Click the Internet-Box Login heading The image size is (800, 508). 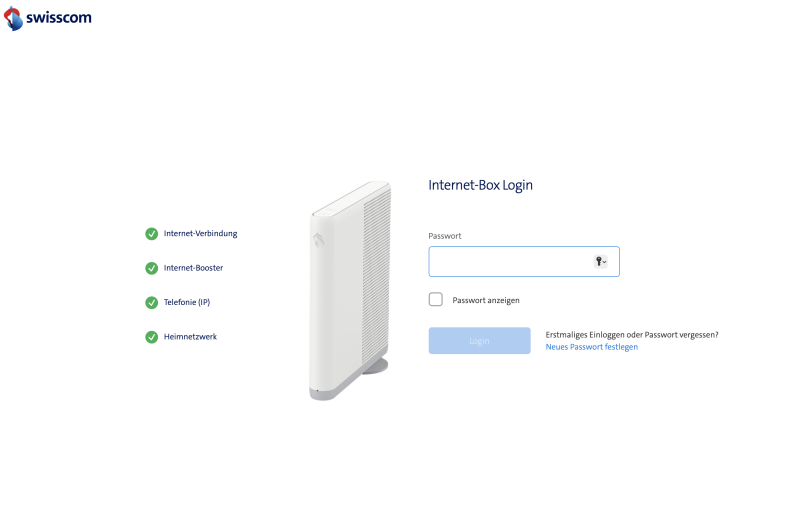tap(481, 185)
